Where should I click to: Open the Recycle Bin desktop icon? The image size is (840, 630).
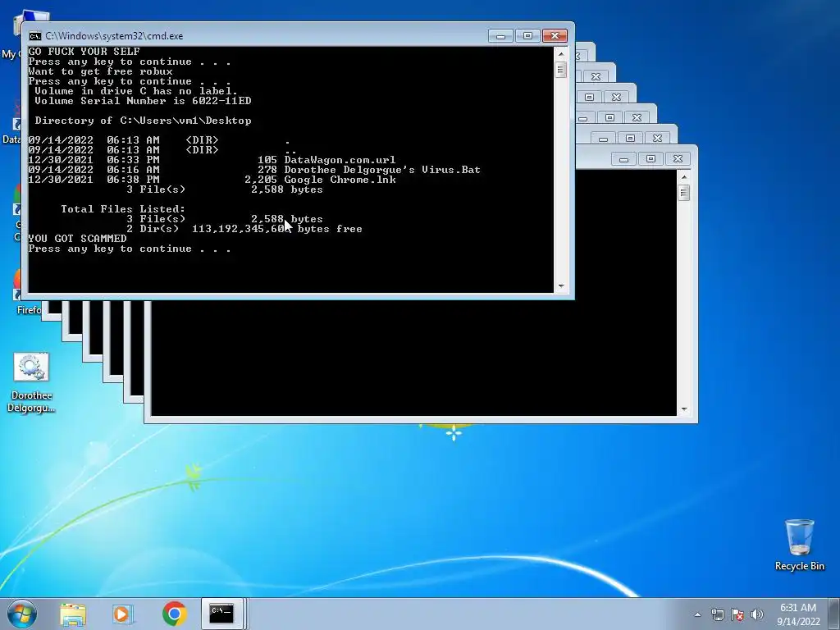pyautogui.click(x=799, y=545)
